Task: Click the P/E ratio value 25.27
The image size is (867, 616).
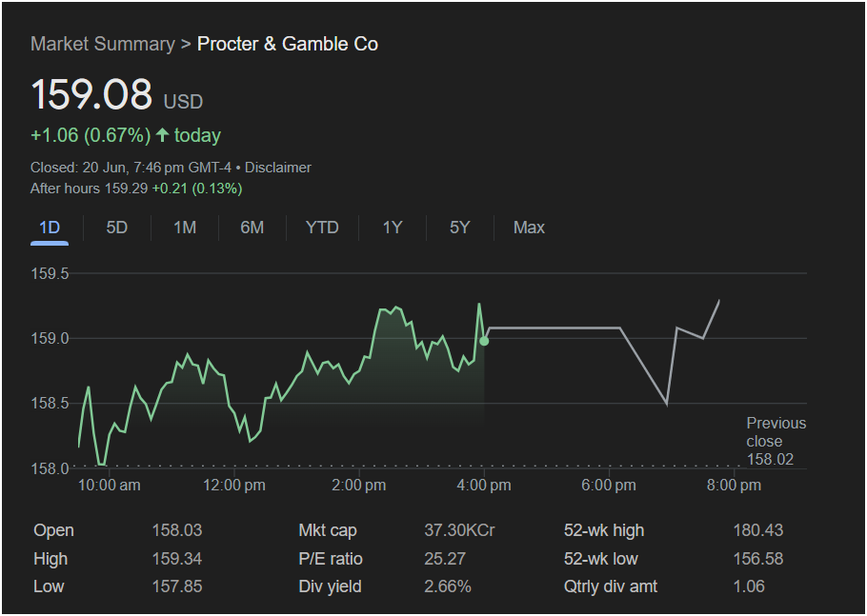Action: click(x=445, y=559)
